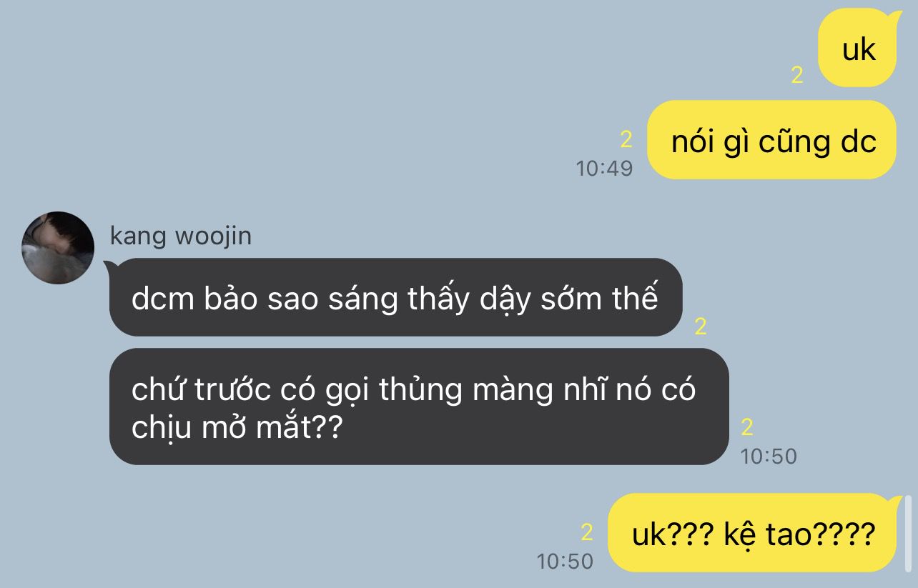Select the 'uk??? kệ tao????' message bubble
Screen dimensions: 918x588
tap(752, 533)
